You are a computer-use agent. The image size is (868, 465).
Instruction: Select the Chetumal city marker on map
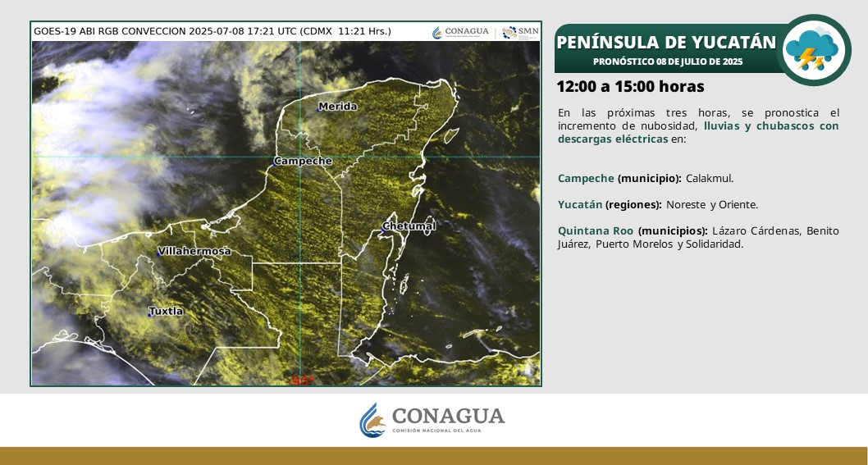(383, 231)
